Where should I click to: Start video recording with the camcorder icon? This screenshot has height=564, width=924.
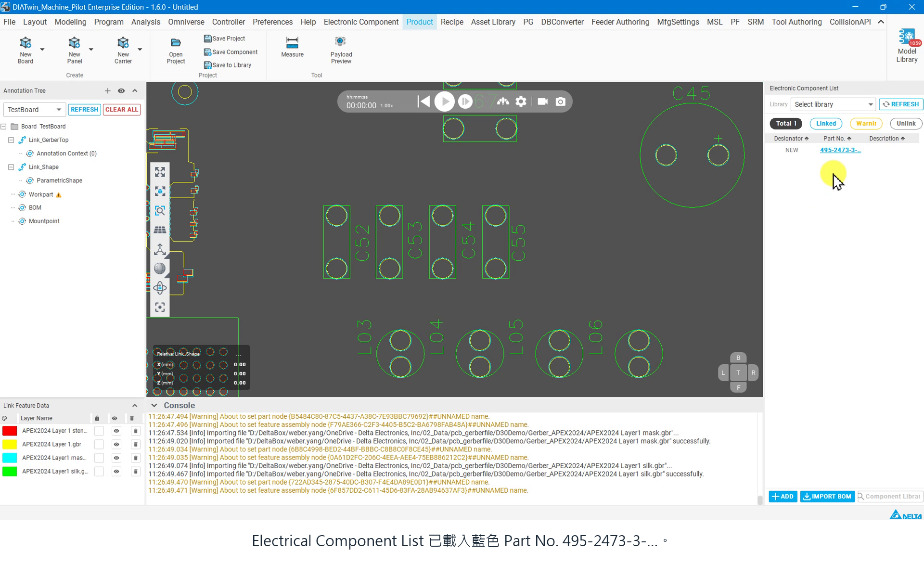[542, 102]
